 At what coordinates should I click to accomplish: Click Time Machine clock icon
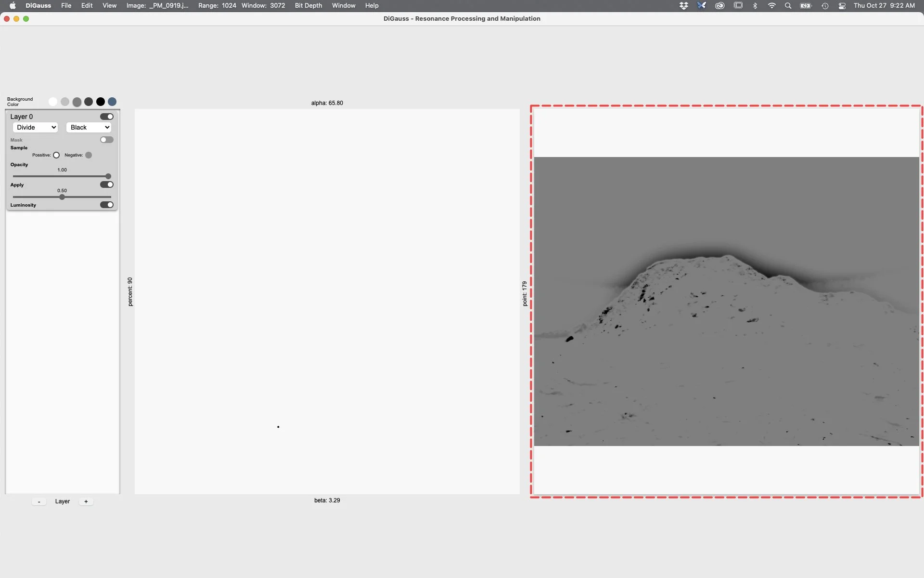click(824, 6)
